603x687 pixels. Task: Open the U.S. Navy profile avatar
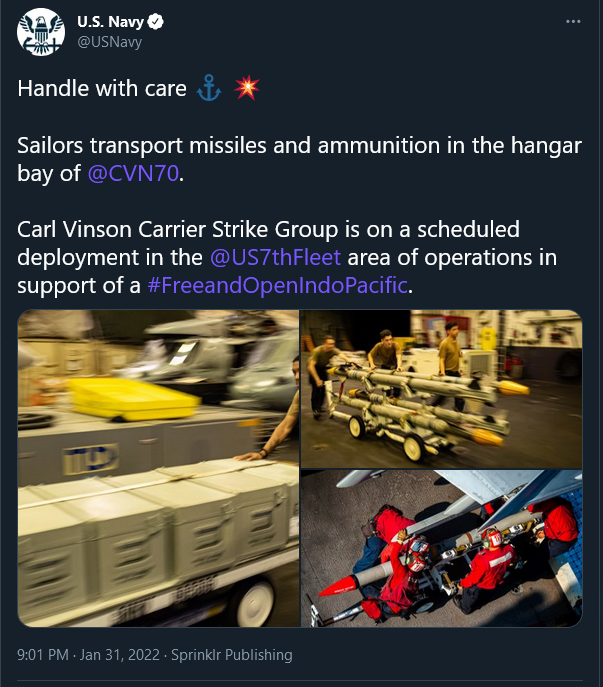pos(41,32)
